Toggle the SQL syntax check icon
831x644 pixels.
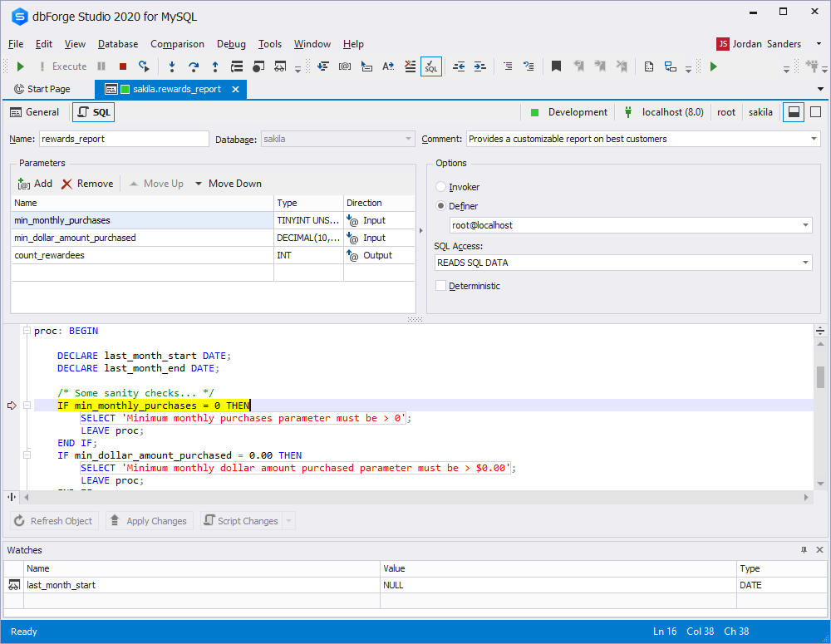tap(431, 66)
